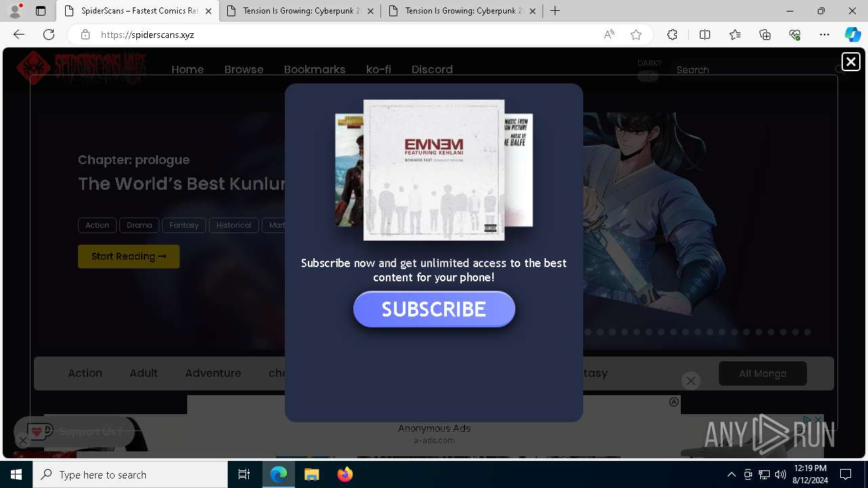This screenshot has width=868, height=488.
Task: Open the Windows Start menu
Action: coord(16,474)
